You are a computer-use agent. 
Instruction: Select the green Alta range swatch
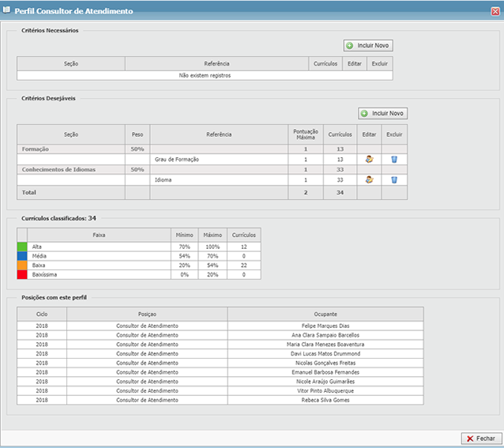point(22,247)
